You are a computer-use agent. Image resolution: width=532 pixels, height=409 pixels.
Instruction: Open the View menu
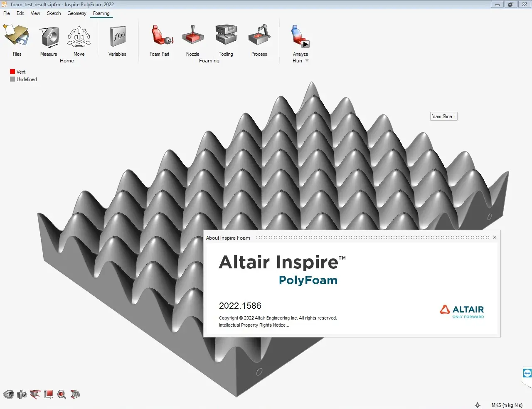coord(35,13)
